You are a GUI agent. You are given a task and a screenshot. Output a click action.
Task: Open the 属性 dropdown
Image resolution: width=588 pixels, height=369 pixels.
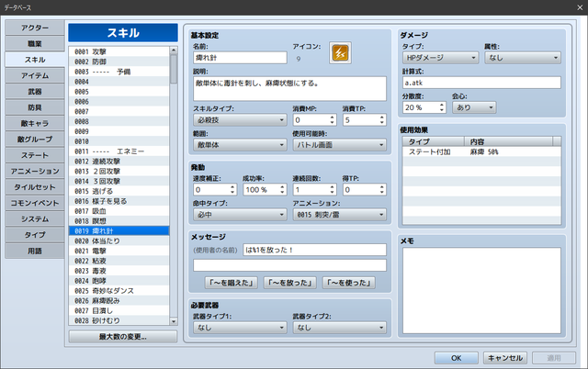[x=523, y=58]
